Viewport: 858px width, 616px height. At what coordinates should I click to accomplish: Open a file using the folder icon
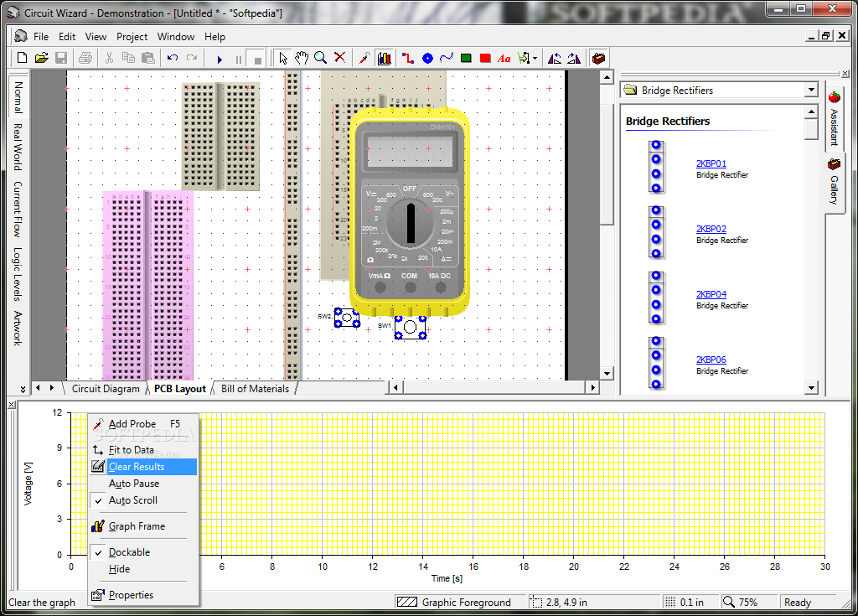[x=42, y=58]
